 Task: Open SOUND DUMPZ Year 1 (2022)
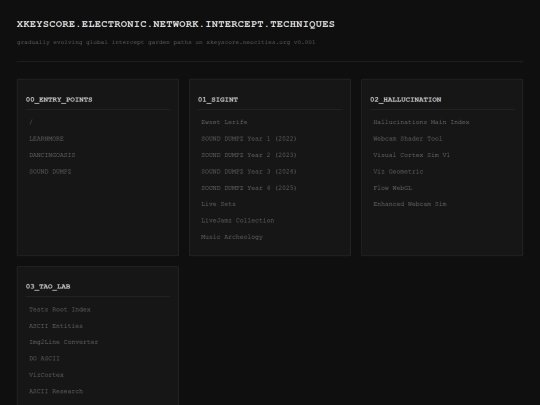[249, 138]
